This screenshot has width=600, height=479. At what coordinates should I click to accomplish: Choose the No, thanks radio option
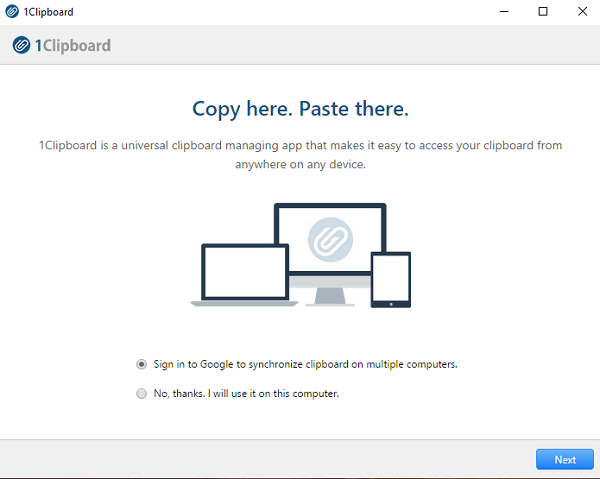(x=142, y=393)
